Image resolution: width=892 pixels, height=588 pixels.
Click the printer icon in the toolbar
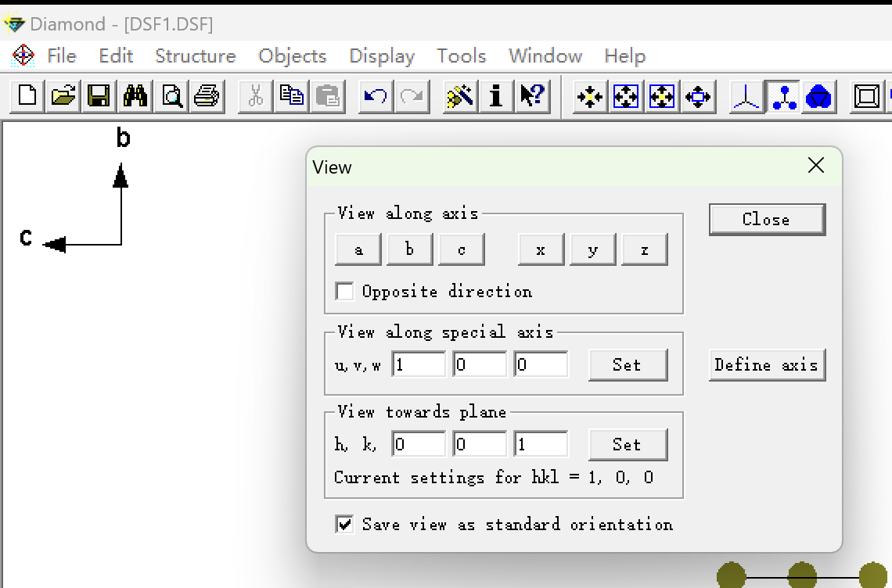[207, 96]
